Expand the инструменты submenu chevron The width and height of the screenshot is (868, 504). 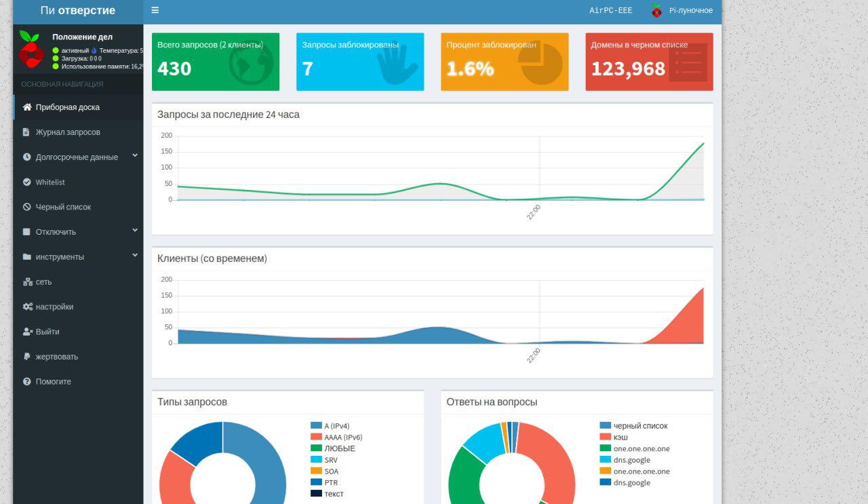[135, 256]
